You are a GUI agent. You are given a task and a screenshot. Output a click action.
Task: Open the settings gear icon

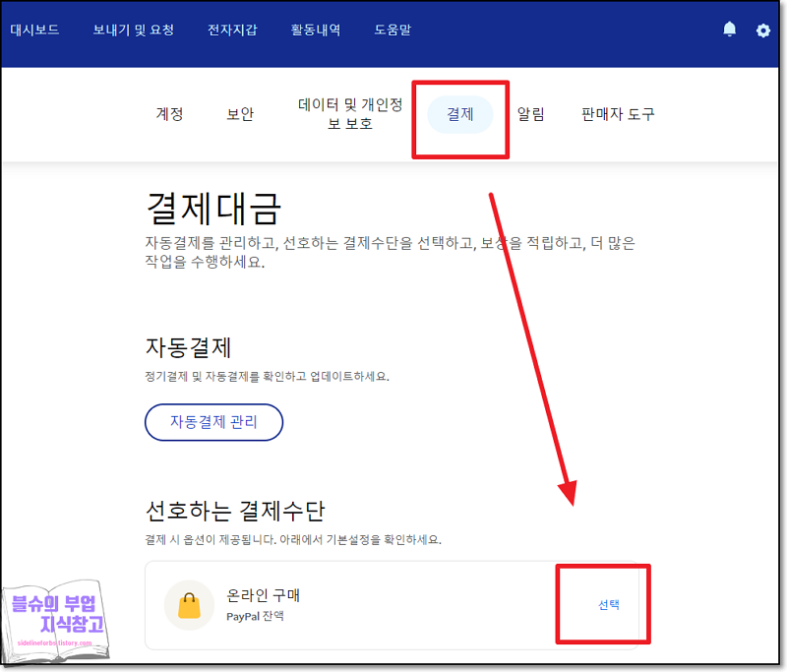[x=762, y=31]
